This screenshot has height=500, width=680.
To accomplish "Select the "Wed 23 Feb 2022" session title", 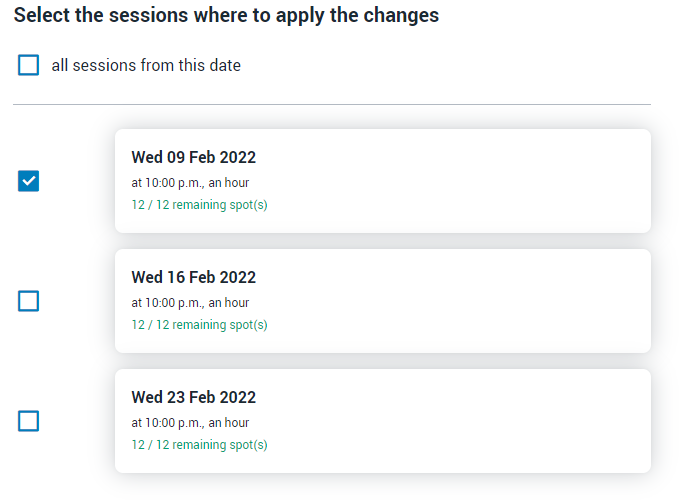I will [x=193, y=397].
